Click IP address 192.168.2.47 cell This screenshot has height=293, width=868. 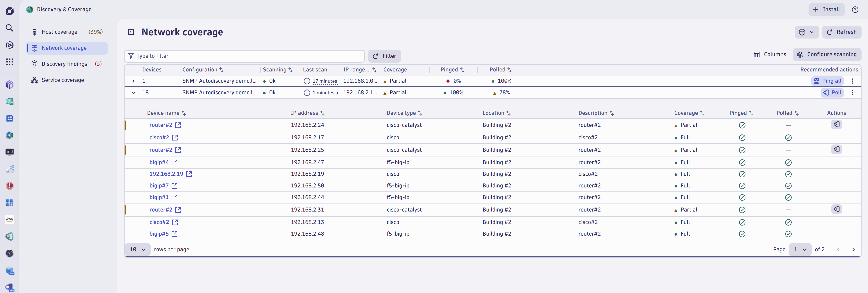307,163
